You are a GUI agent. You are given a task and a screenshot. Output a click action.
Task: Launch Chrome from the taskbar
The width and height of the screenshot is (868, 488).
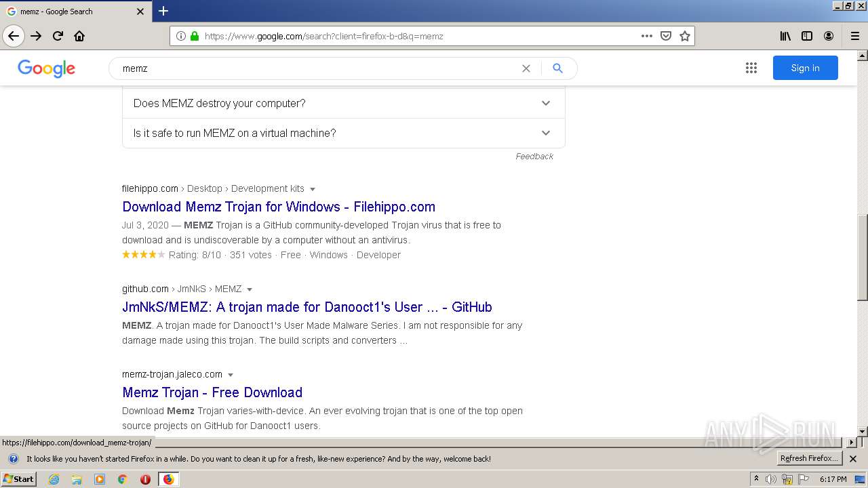tap(123, 479)
